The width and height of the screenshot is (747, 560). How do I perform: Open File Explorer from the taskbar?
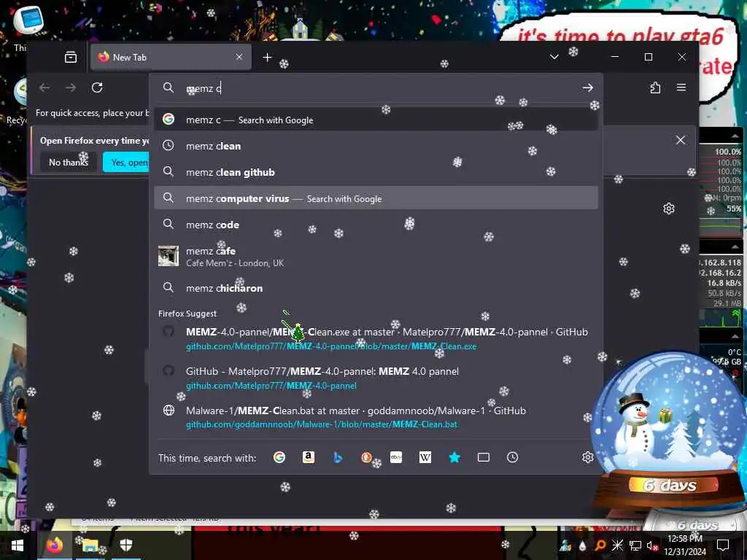pos(90,545)
